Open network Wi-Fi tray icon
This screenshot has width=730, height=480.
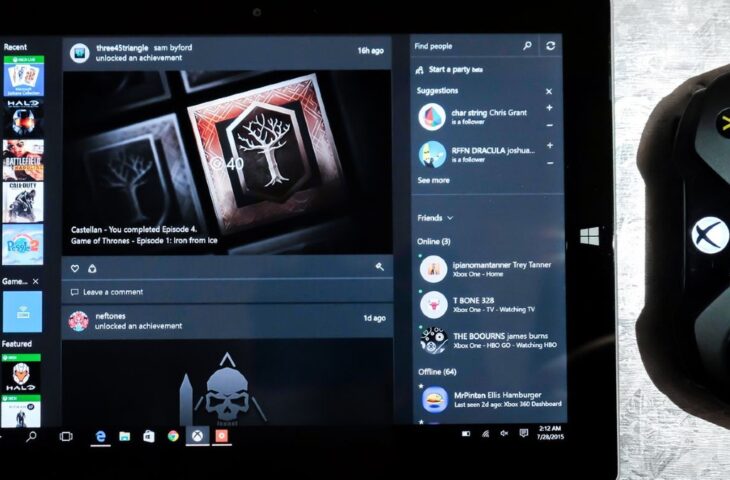coord(485,434)
